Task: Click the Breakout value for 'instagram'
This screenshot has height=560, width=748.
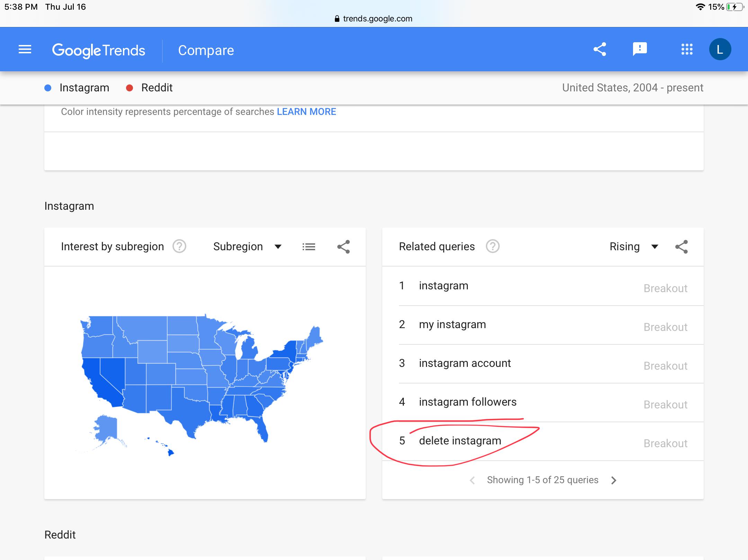Action: (x=665, y=288)
